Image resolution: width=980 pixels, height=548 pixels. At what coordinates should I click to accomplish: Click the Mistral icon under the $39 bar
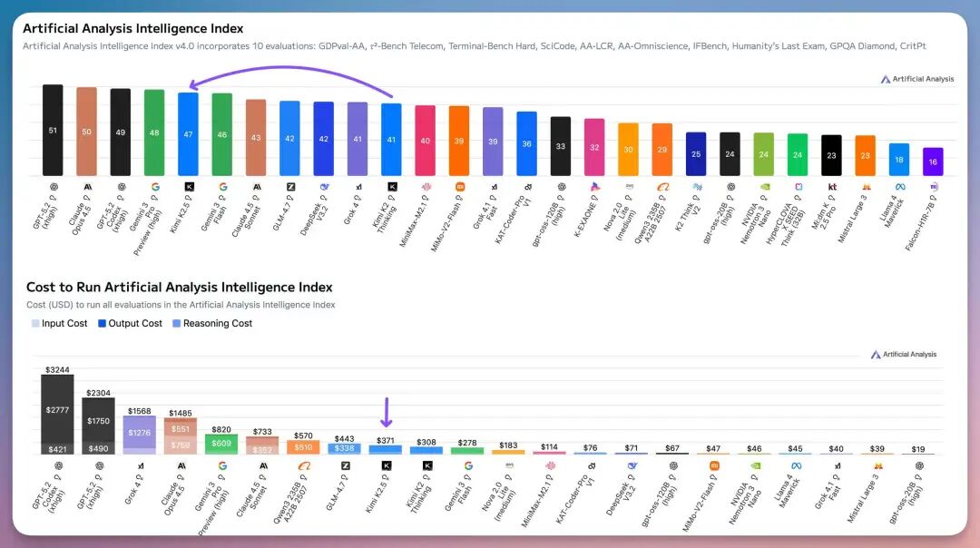pyautogui.click(x=877, y=465)
